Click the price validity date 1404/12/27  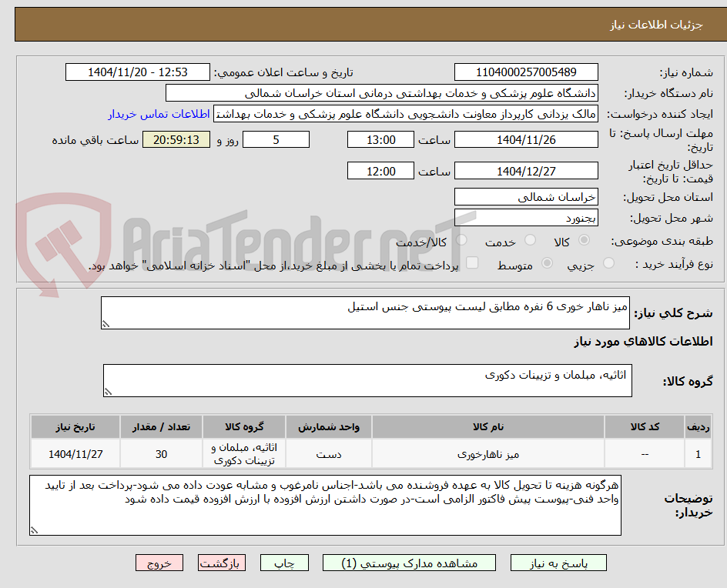click(526, 171)
